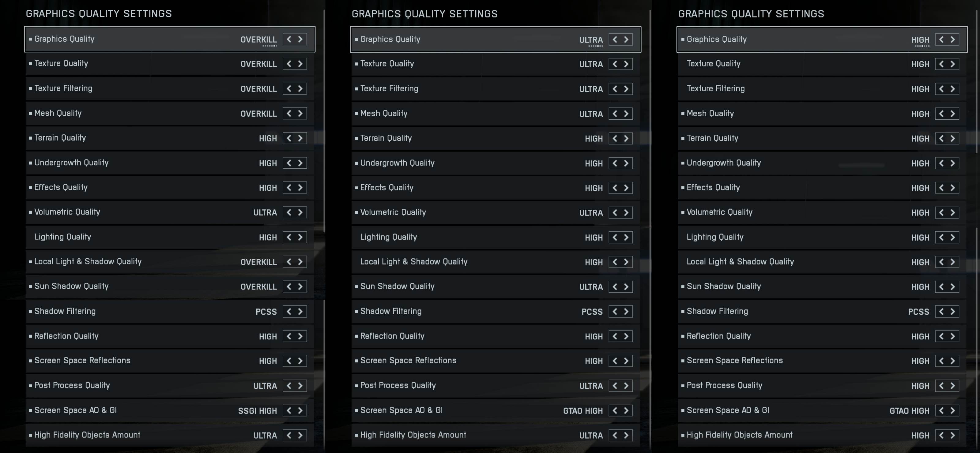The image size is (980, 453).
Task: Click right arrow for Sun Shadow Quality ULTRA
Action: (626, 287)
